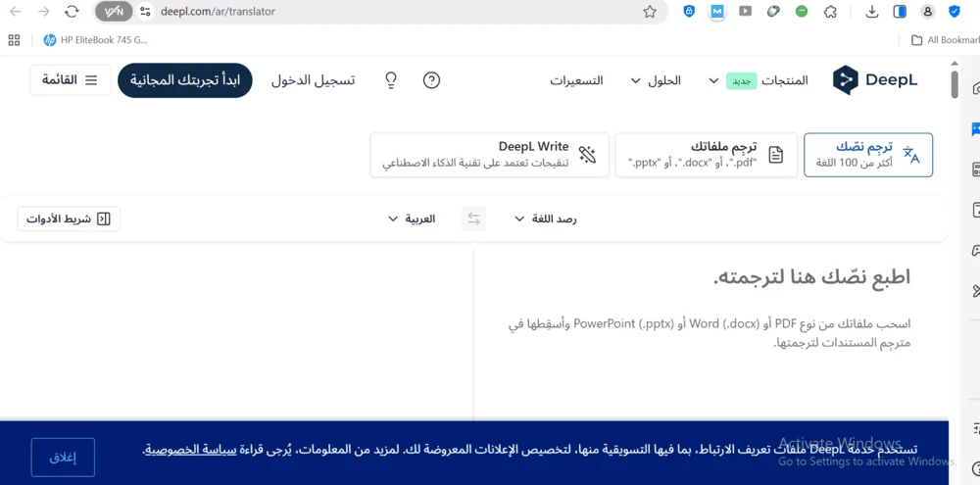Screen dimensions: 980x485
Task: Click the lightbulb tips icon
Action: pos(391,80)
